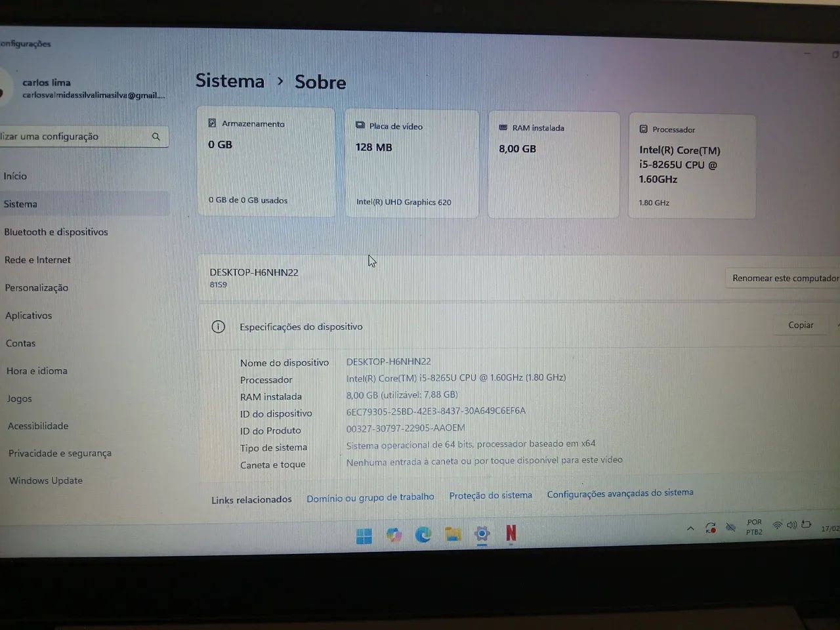The width and height of the screenshot is (840, 630).
Task: Click the Wi-Fi network tray icon
Action: click(778, 525)
